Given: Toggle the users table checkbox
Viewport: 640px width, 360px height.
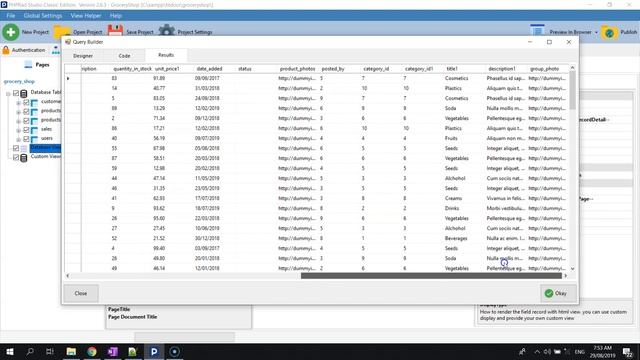Looking at the screenshot, I should (26, 139).
